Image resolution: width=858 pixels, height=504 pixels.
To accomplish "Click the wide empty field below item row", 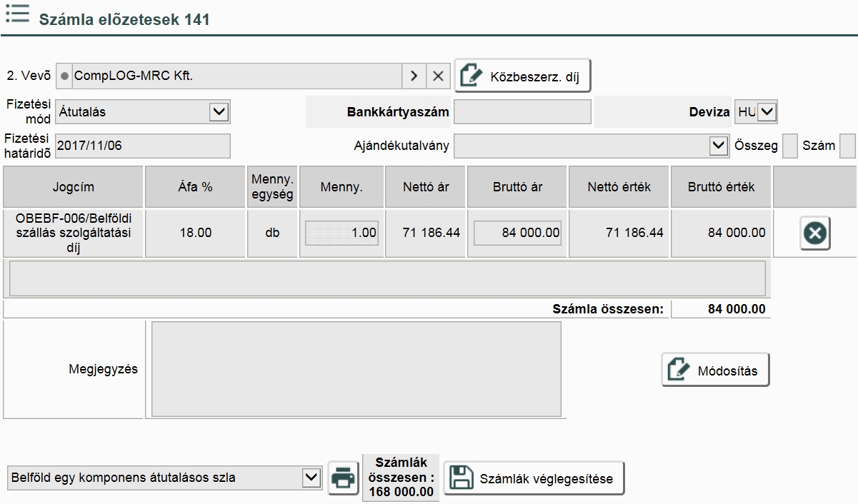I will [387, 278].
